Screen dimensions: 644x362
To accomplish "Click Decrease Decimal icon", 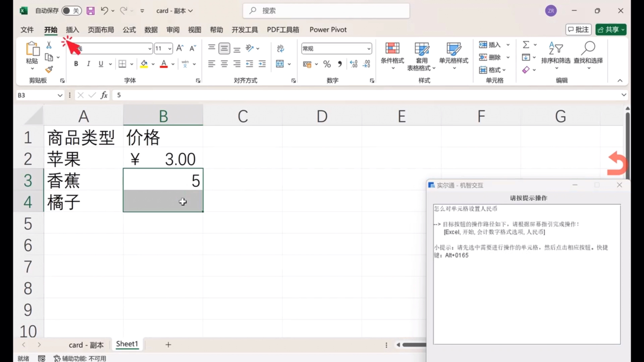I will [366, 64].
